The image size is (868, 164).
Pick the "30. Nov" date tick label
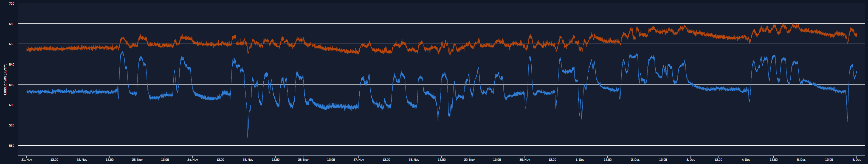point(525,160)
